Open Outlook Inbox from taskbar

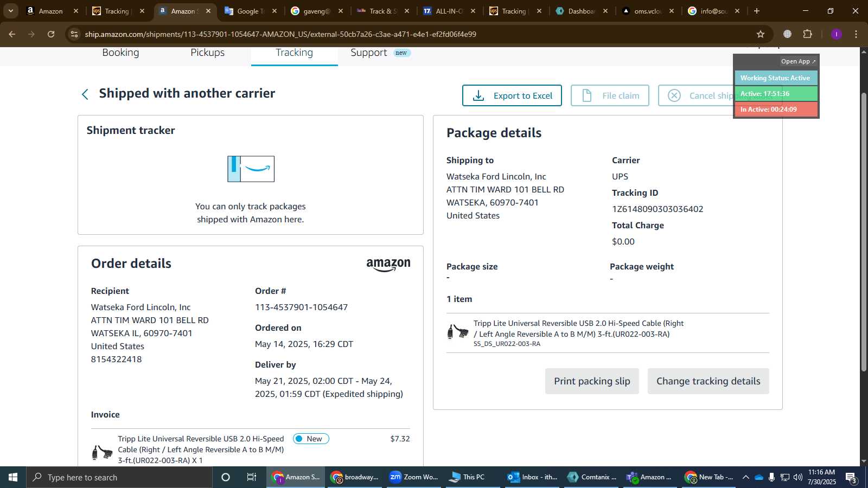(x=532, y=477)
